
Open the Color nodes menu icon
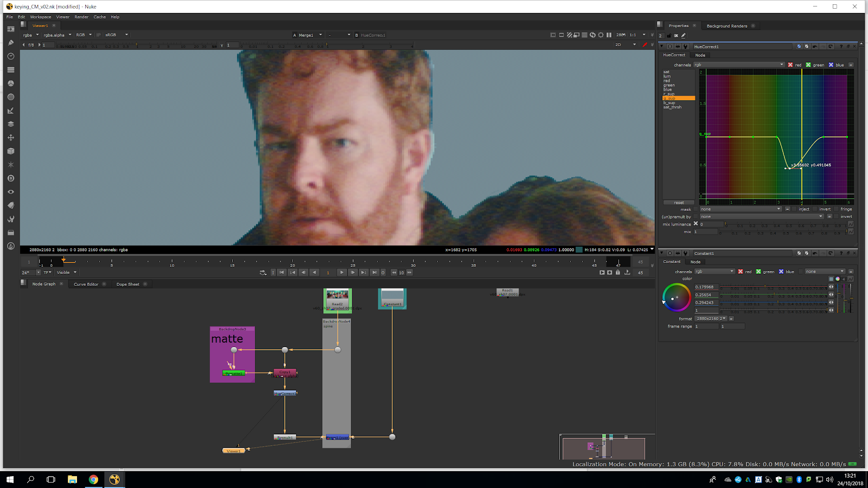click(x=11, y=84)
